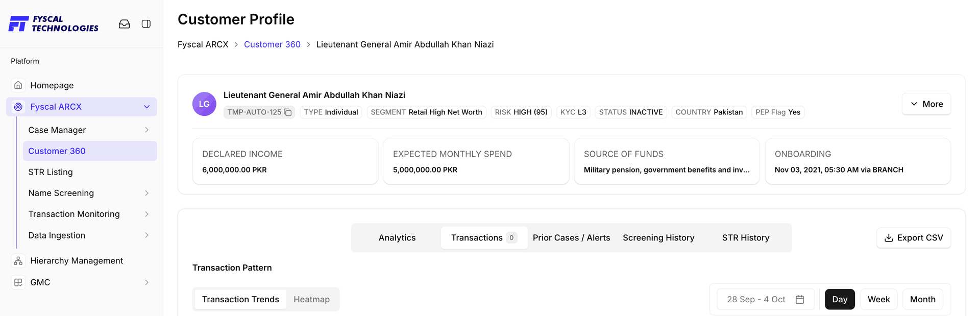This screenshot has width=980, height=316.
Task: Select the Transaction Trends view
Action: [240, 300]
